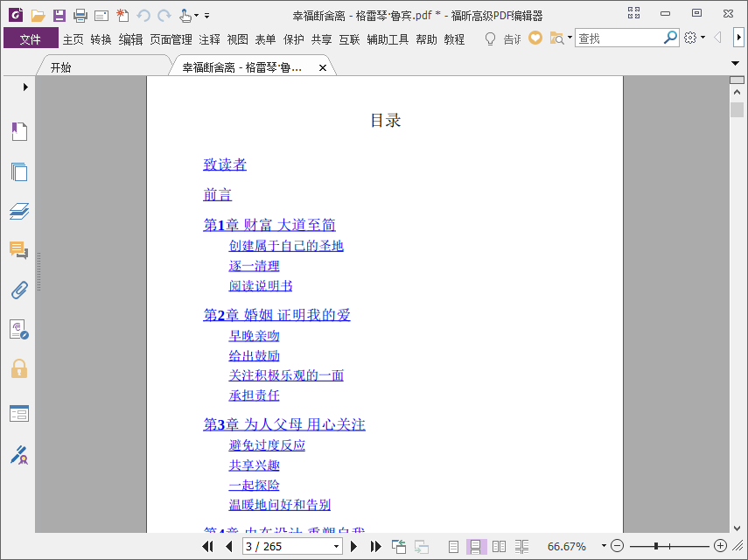Open the zoom percentage dropdown
This screenshot has height=560, width=748.
(604, 546)
